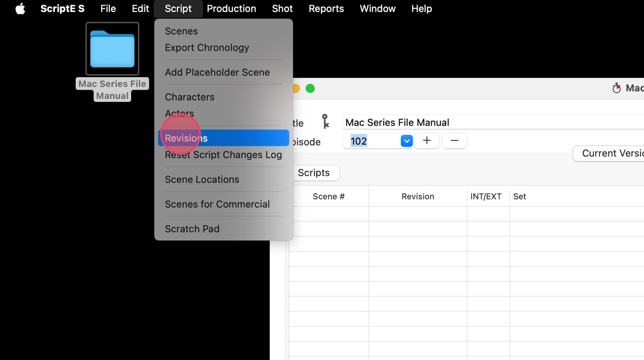Open the Window menu
The width and height of the screenshot is (644, 360).
click(377, 9)
